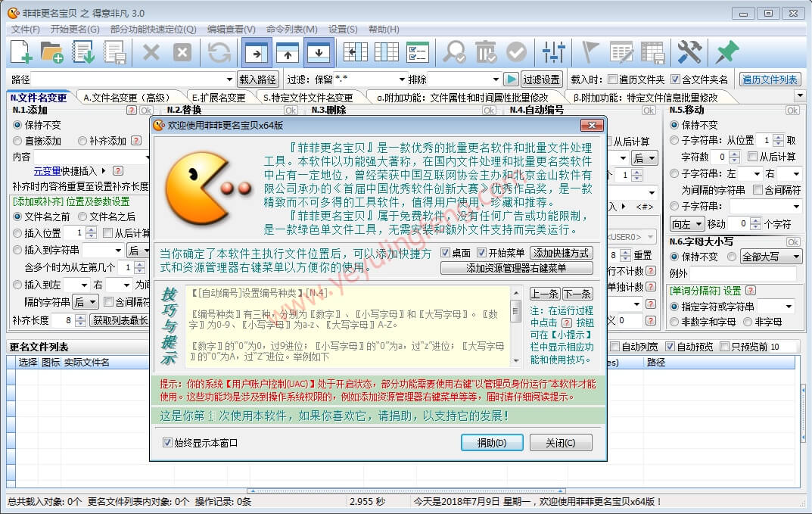
Task: Click the refresh arrows toolbar icon
Action: coord(219,52)
